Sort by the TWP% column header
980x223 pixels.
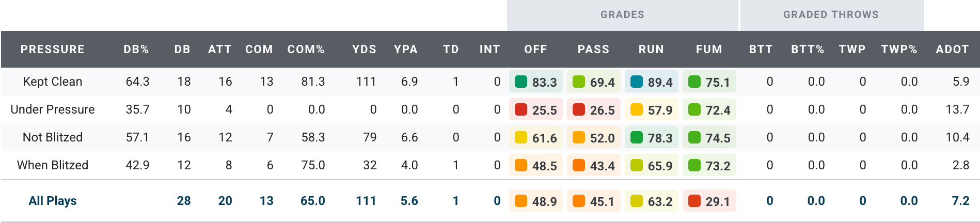[899, 50]
